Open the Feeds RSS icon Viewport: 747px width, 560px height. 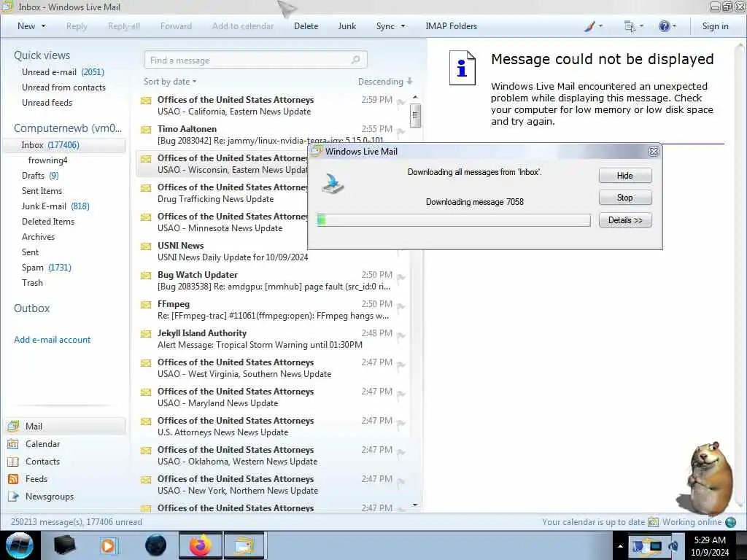[13, 479]
